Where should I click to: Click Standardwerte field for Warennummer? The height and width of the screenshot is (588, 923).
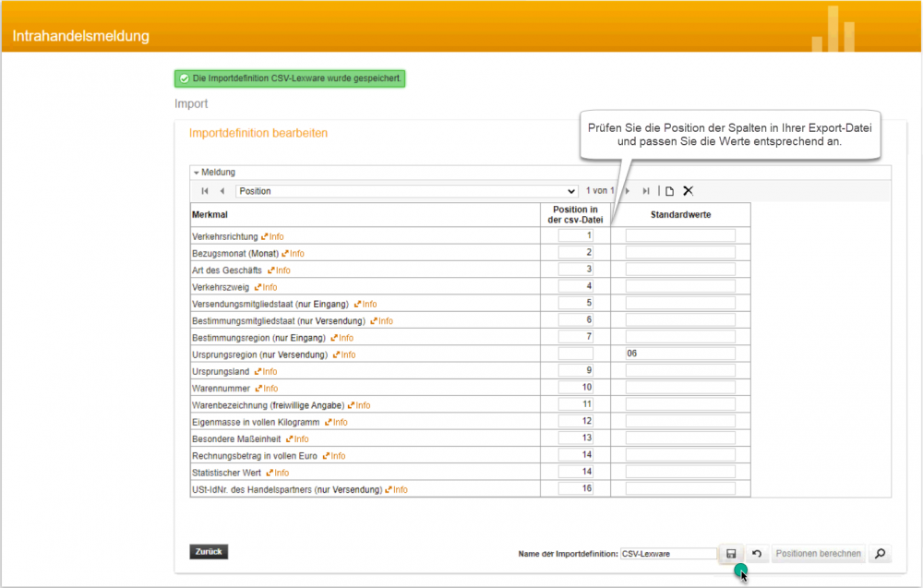coord(680,388)
